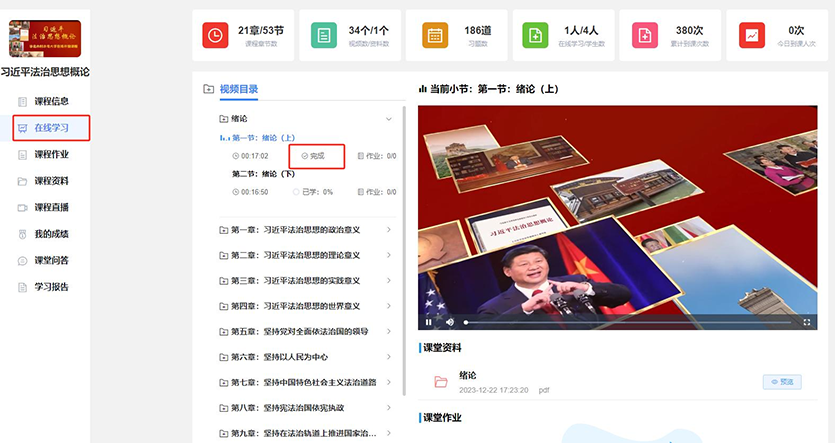
Task: Select 第一节：绪论（上）
Action: point(264,138)
